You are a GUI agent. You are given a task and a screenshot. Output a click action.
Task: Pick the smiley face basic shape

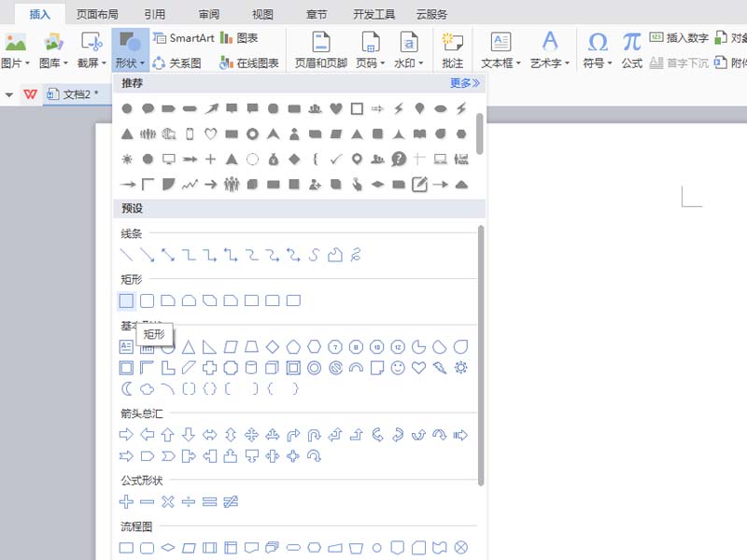click(398, 368)
